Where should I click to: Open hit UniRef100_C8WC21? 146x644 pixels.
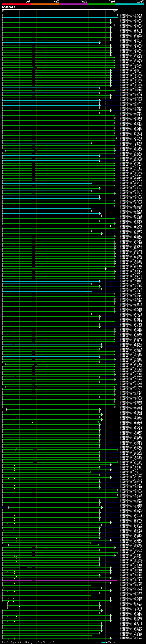(131, 585)
